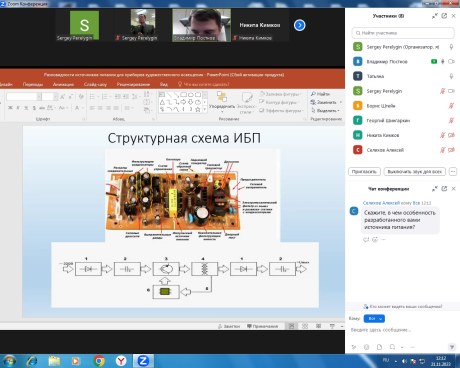The image size is (460, 368).
Task: Click the Упорядочить arrange icon in ribbon
Action: (x=222, y=97)
